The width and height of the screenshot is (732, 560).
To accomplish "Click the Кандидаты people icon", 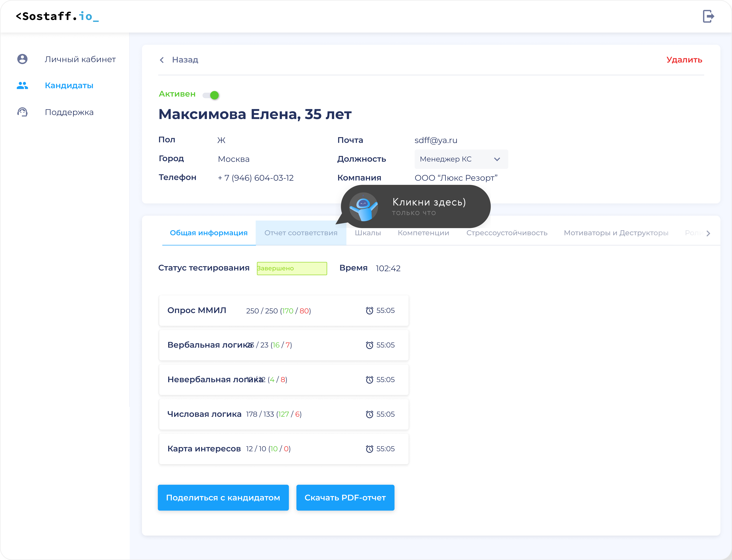I will [22, 86].
